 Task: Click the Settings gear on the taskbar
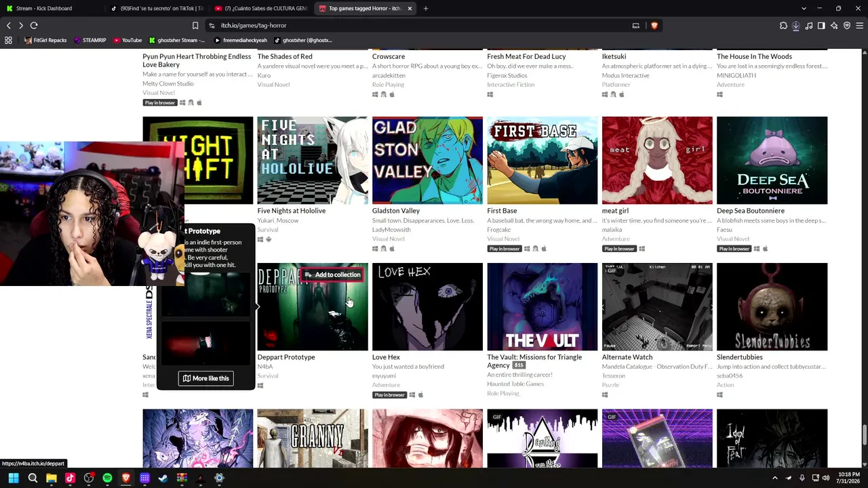click(219, 479)
